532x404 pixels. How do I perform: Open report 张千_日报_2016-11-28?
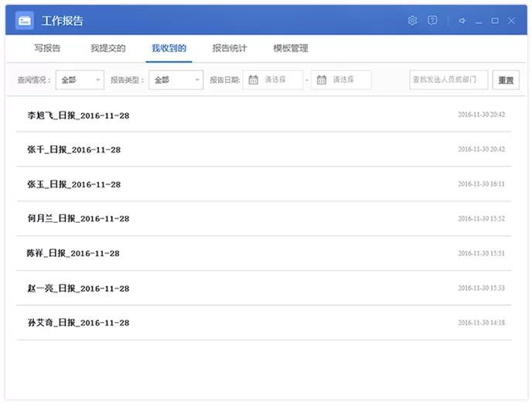click(264, 149)
